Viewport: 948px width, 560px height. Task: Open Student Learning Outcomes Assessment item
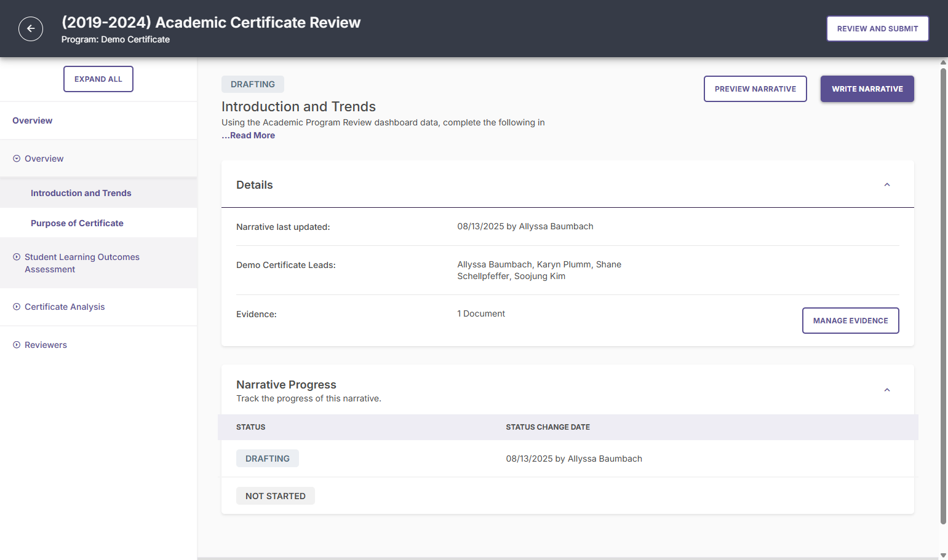point(82,263)
